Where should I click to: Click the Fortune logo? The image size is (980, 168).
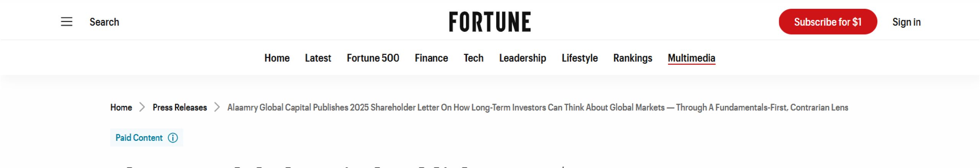tap(490, 22)
